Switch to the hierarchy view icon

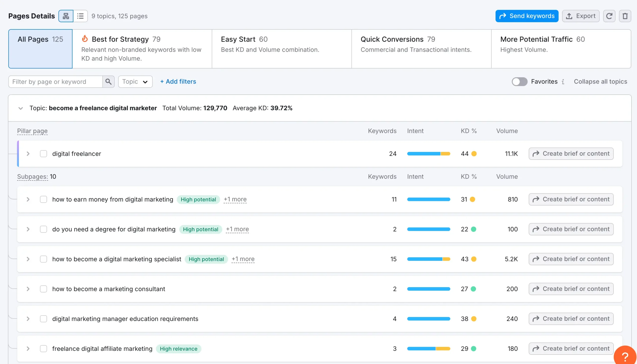[x=66, y=16]
